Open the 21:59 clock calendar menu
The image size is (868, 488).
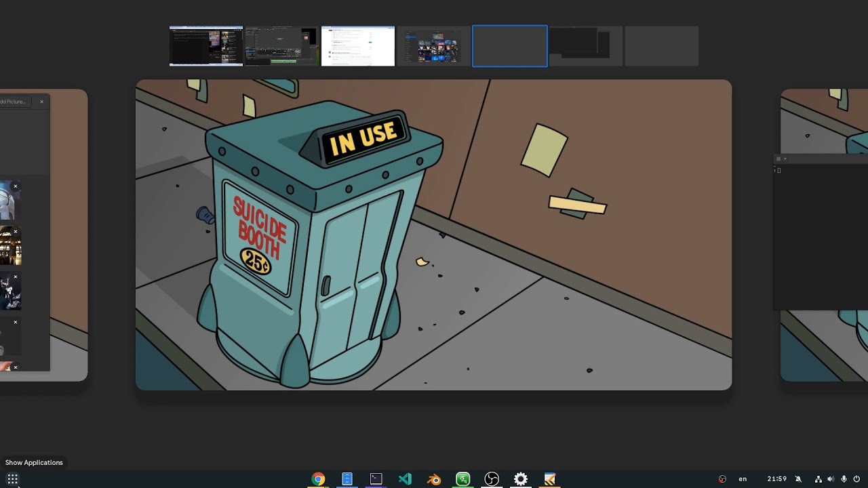pos(777,479)
